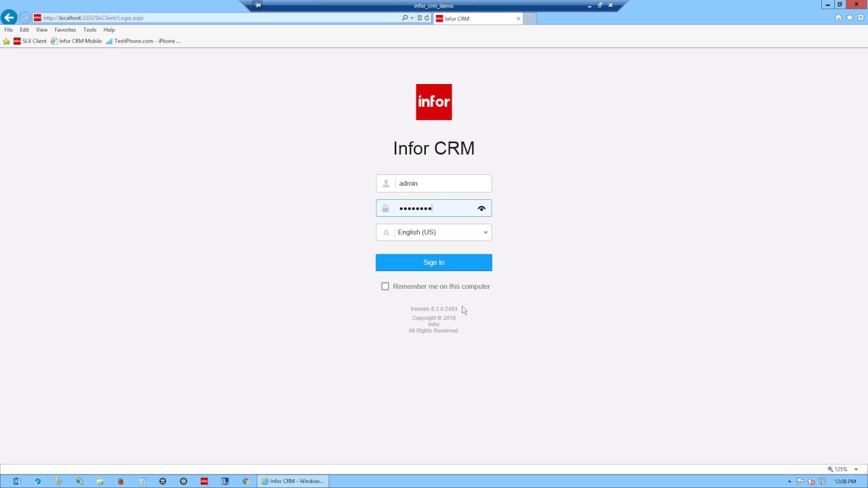Click the pin icon on remote session bar
This screenshot has width=868, height=488.
tap(258, 5)
